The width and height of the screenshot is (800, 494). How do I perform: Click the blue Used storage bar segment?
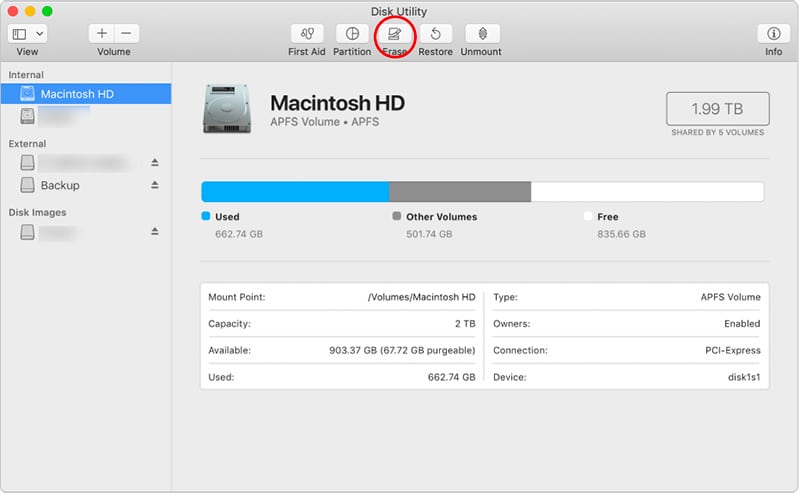pos(295,192)
